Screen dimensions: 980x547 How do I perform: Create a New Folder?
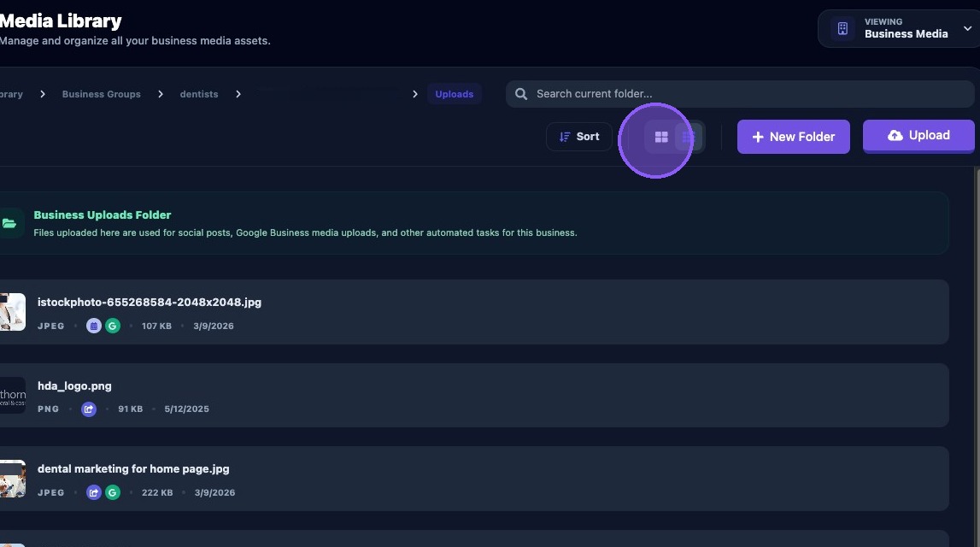[x=793, y=137]
